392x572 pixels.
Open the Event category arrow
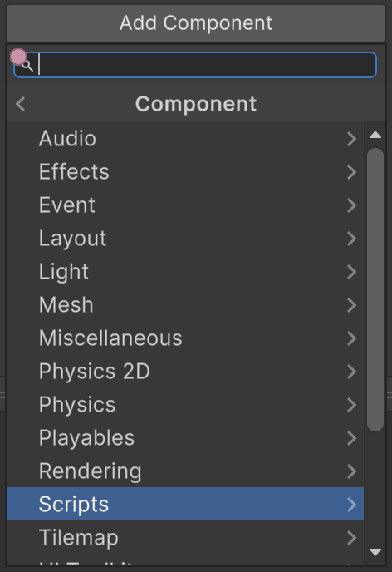click(x=351, y=205)
